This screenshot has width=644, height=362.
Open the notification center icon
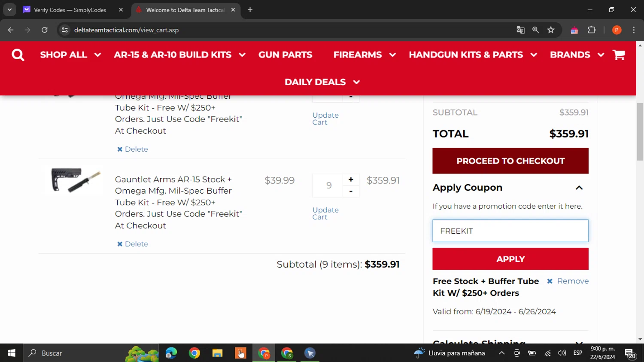[630, 353]
